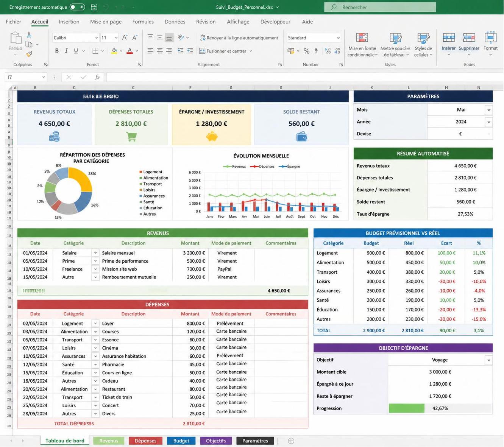Viewport: 504px width, 447px height.
Task: Apply the red font color
Action: 130,51
